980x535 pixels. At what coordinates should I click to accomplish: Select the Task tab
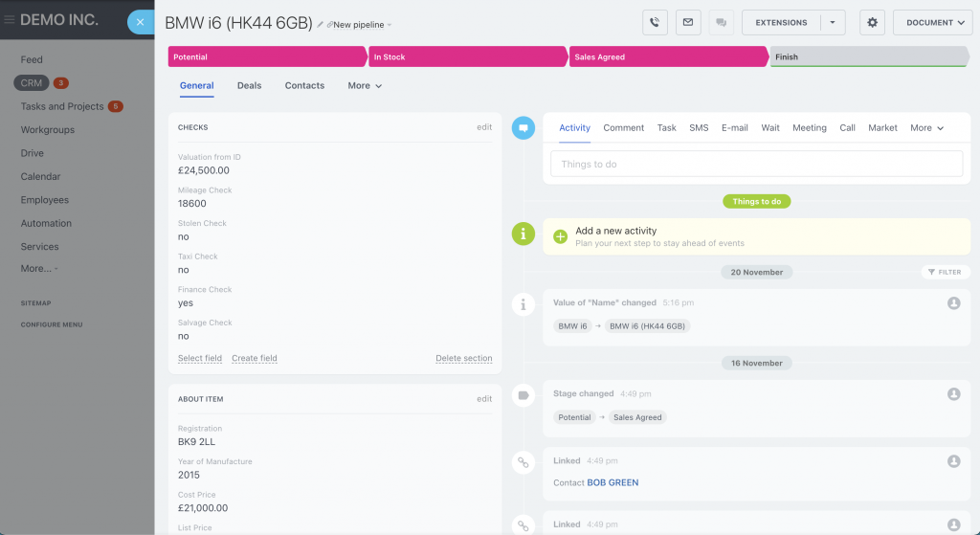[x=666, y=127]
